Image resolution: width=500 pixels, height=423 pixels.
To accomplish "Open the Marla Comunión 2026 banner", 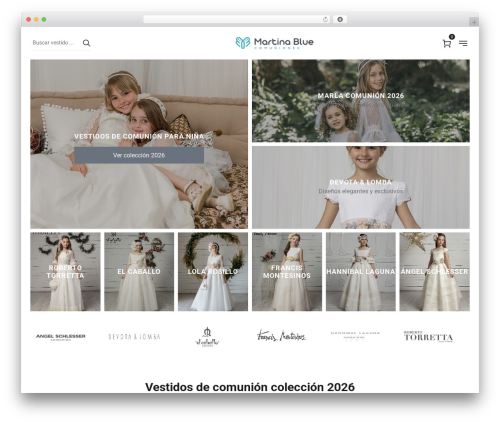I will (361, 101).
